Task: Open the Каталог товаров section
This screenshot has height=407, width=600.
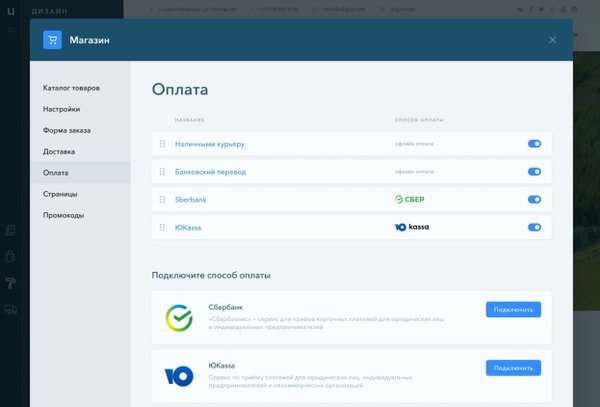Action: tap(71, 88)
